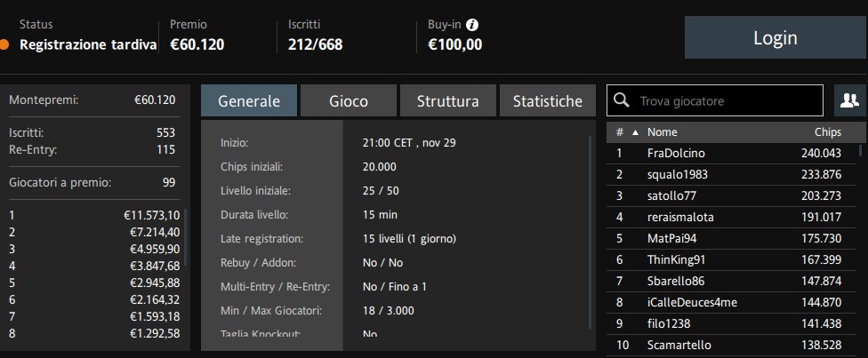The width and height of the screenshot is (868, 358).
Task: Click the player list scrollbar
Action: click(x=860, y=150)
